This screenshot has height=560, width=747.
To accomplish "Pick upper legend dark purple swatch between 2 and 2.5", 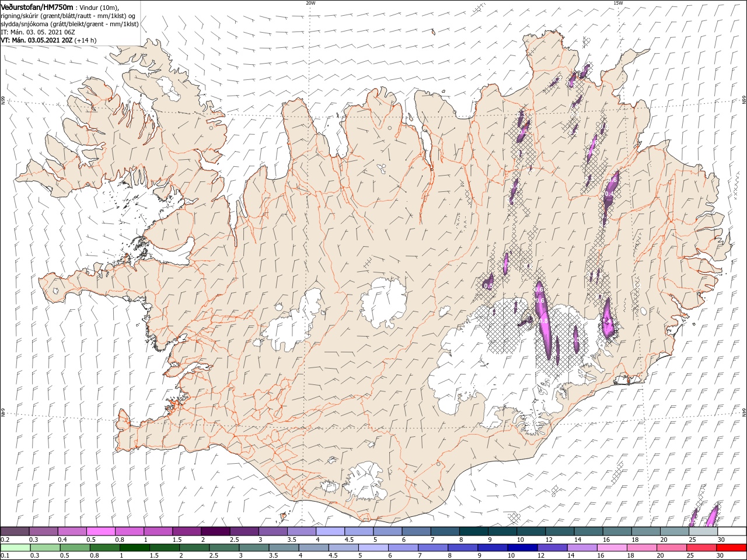I will point(215,531).
